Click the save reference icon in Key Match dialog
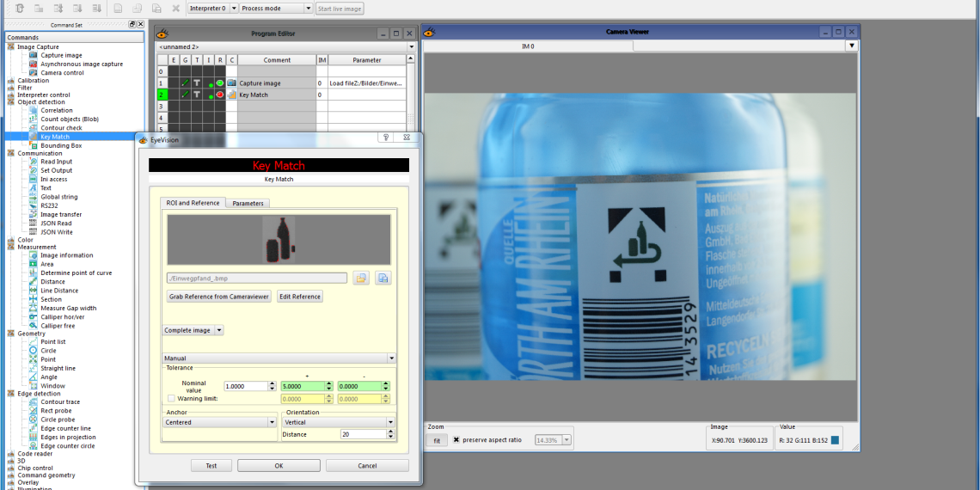The width and height of the screenshot is (980, 490). click(383, 278)
